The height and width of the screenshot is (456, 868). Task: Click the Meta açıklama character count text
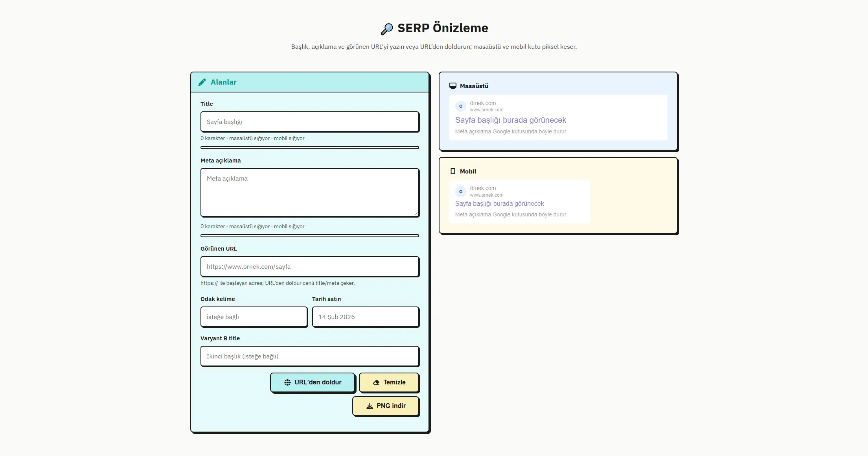click(252, 226)
